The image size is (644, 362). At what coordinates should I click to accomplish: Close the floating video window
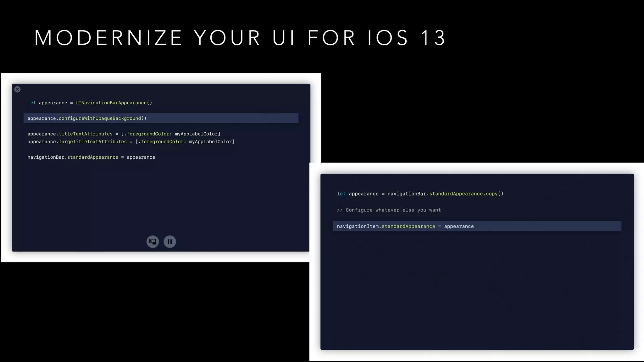pyautogui.click(x=18, y=90)
